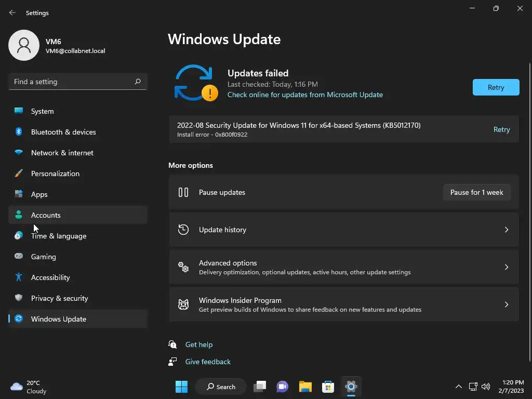532x399 pixels.
Task: Open the System settings category
Action: [78, 111]
